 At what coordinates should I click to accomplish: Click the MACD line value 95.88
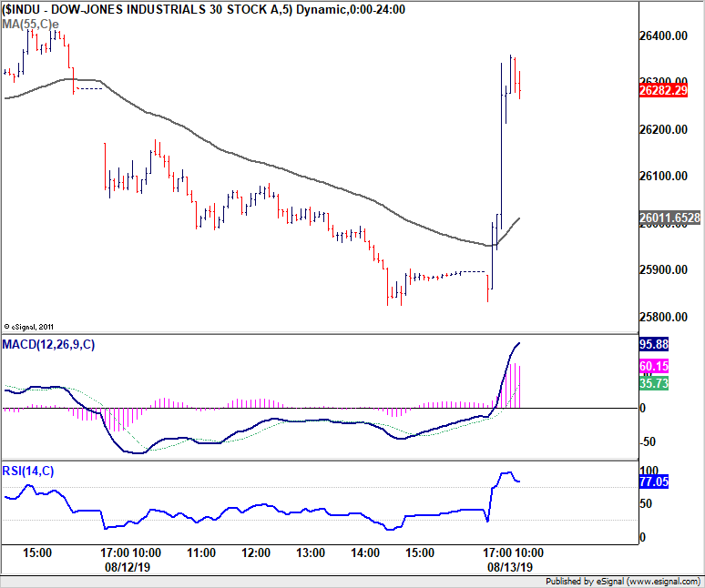tap(654, 345)
